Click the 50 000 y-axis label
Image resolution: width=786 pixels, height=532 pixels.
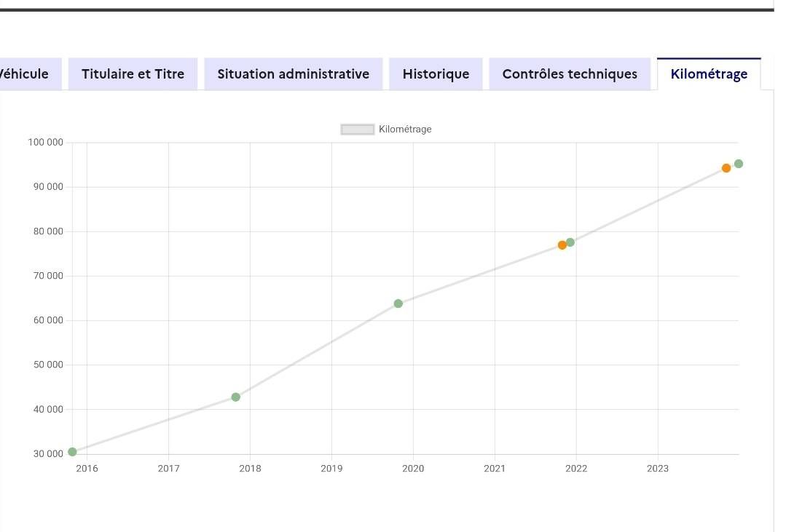[48, 365]
